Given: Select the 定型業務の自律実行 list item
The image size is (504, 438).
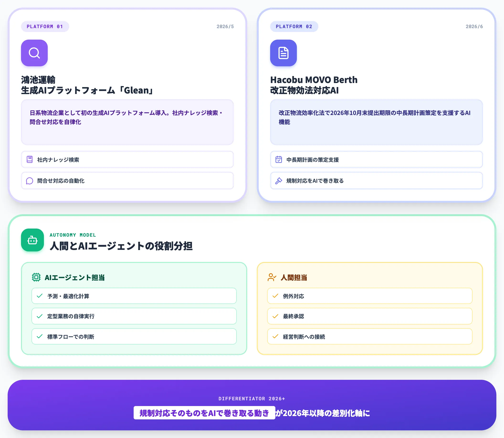Looking at the screenshot, I should point(134,316).
